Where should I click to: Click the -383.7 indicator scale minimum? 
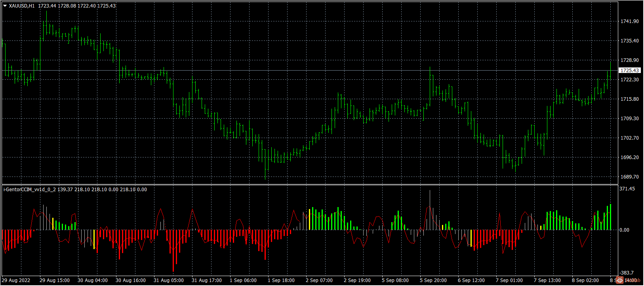click(x=627, y=273)
